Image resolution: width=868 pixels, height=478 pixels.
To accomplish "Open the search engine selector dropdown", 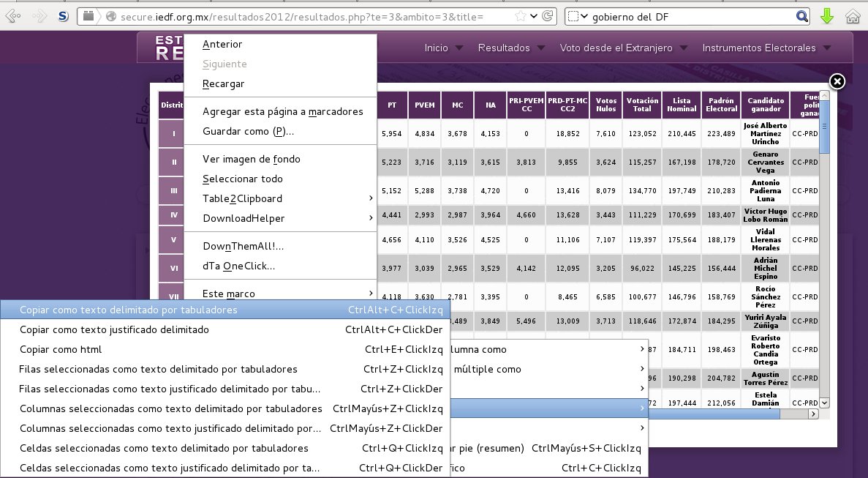I will [578, 16].
